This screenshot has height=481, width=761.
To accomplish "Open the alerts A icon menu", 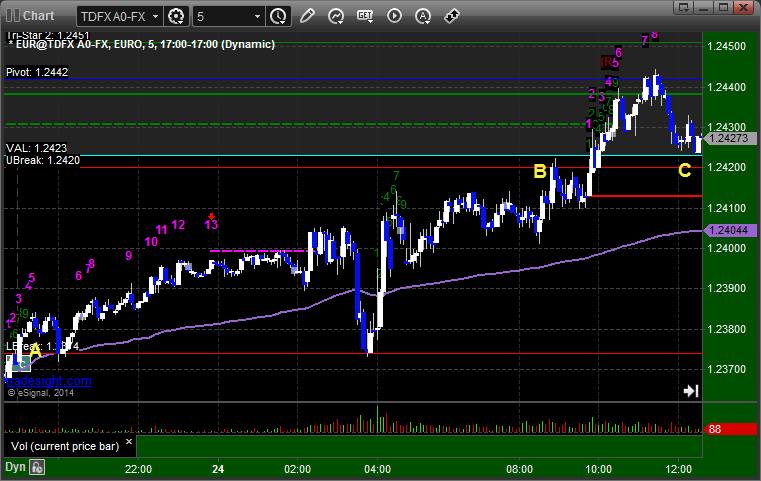I will (x=423, y=16).
